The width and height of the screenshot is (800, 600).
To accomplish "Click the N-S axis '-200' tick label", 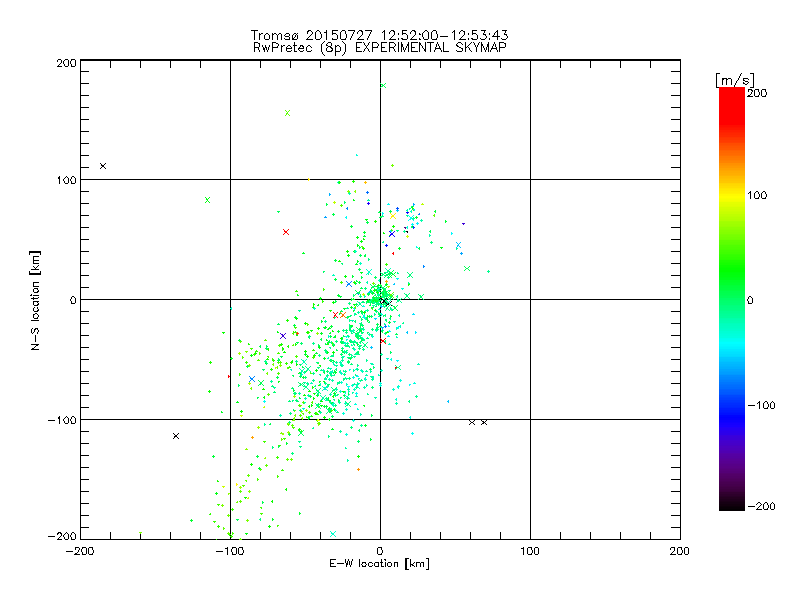I will point(62,536).
